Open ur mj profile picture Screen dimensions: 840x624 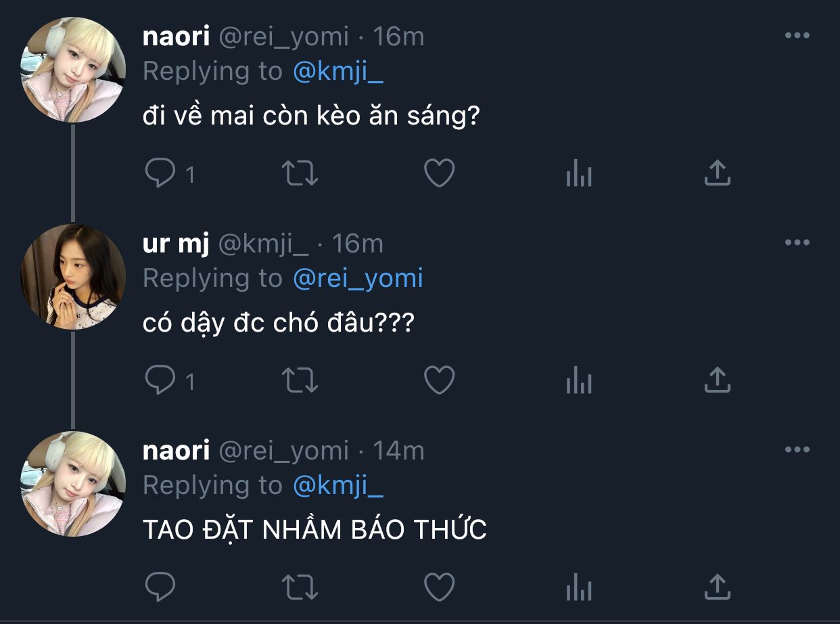[x=73, y=277]
